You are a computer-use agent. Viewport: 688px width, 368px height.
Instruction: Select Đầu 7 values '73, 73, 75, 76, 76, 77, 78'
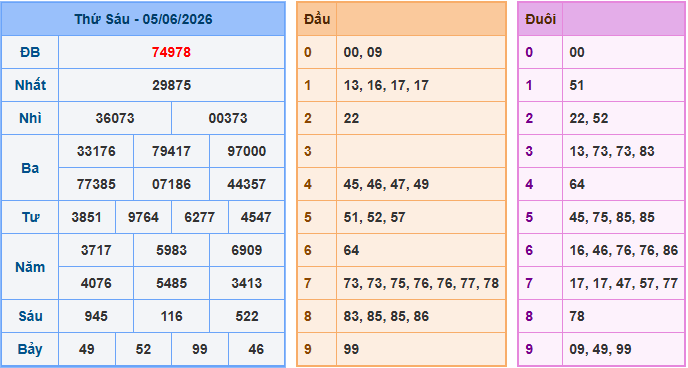click(x=421, y=284)
